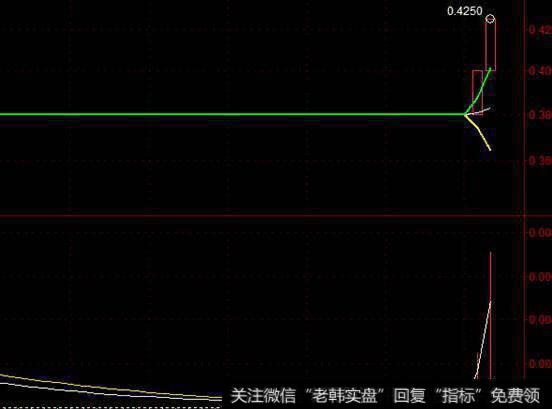552x409 pixels.
Task: Click the 0.4250 high price label
Action: pos(464,11)
